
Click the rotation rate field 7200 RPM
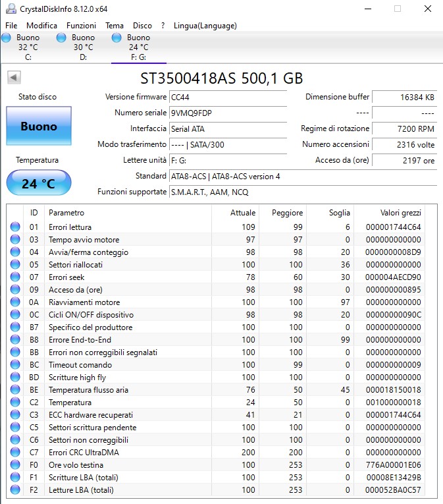(x=404, y=128)
